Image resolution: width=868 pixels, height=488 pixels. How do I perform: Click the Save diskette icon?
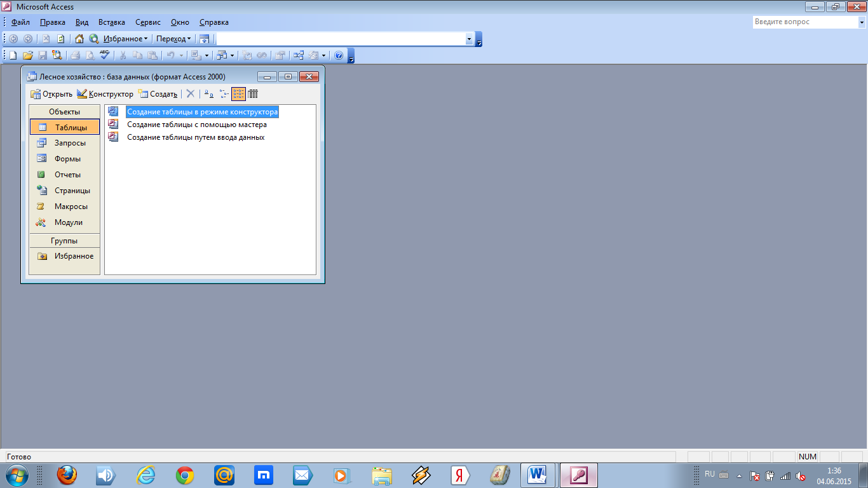(43, 55)
